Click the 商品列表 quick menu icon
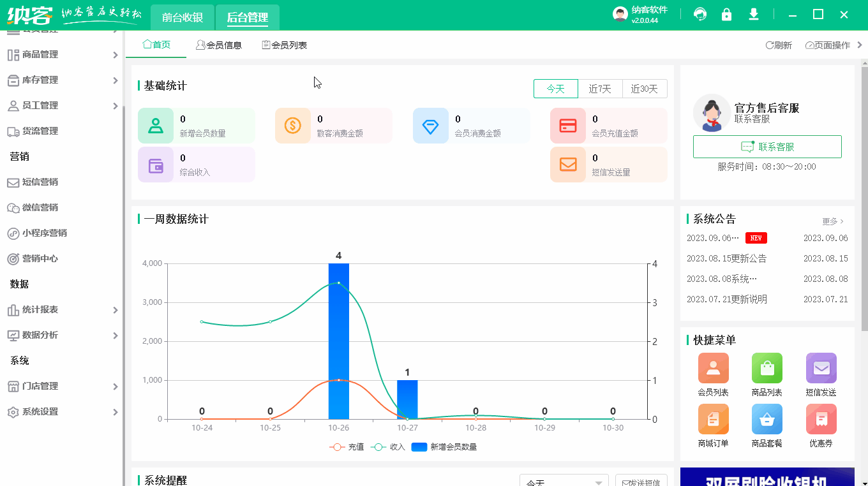This screenshot has height=486, width=868. click(x=767, y=369)
